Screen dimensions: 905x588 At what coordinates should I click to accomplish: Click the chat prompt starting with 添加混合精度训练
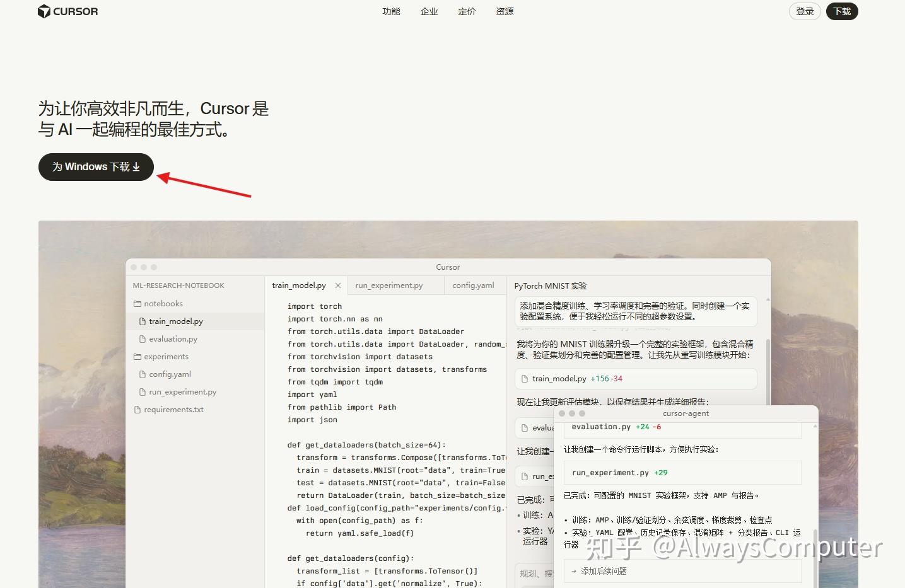point(636,311)
